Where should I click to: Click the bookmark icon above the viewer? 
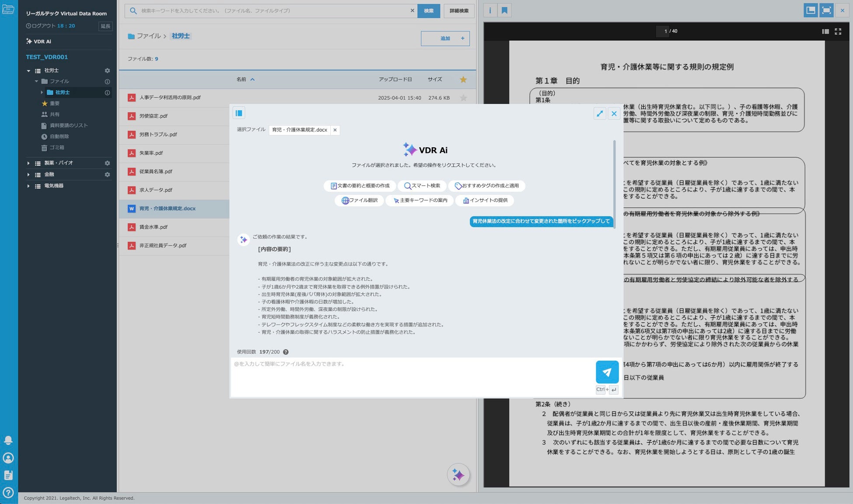click(504, 10)
